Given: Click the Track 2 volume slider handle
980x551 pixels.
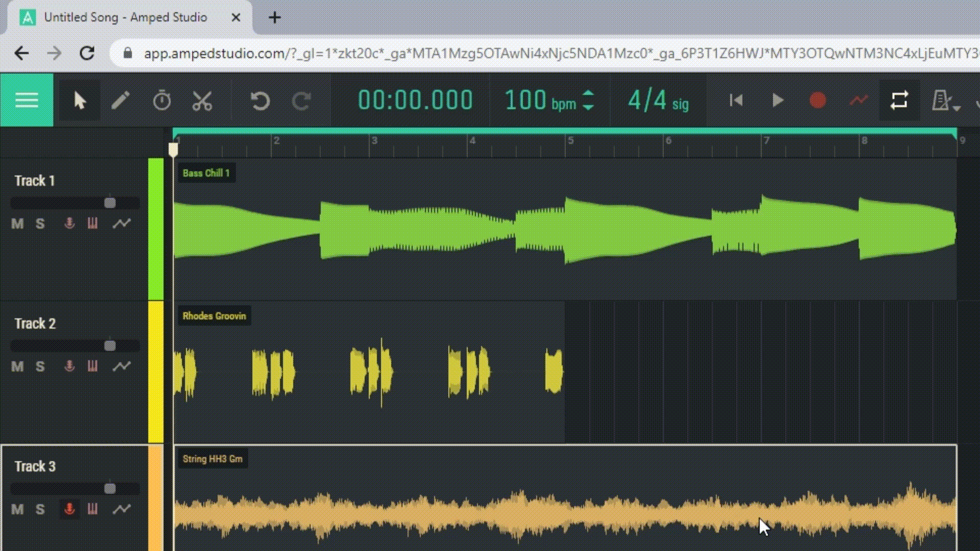Looking at the screenshot, I should click(110, 346).
